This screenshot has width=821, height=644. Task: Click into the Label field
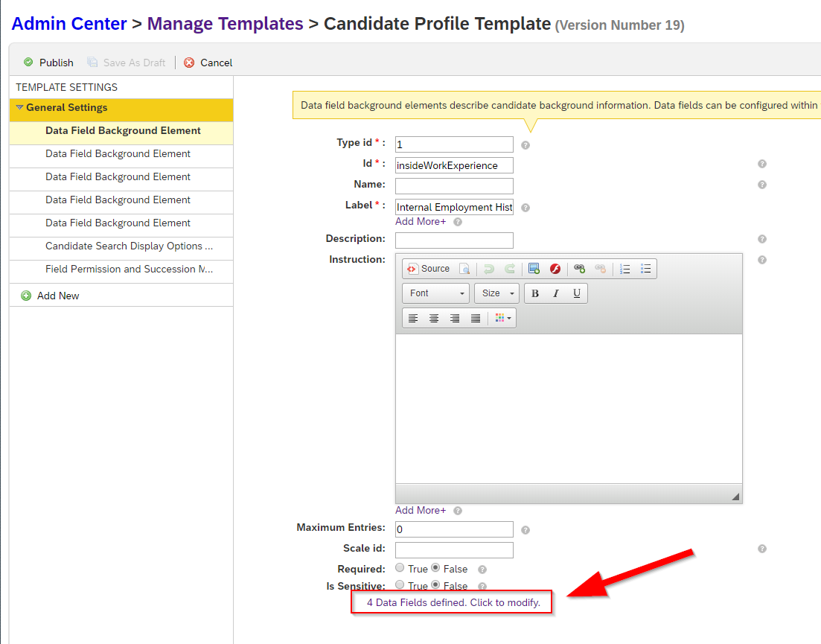click(454, 207)
